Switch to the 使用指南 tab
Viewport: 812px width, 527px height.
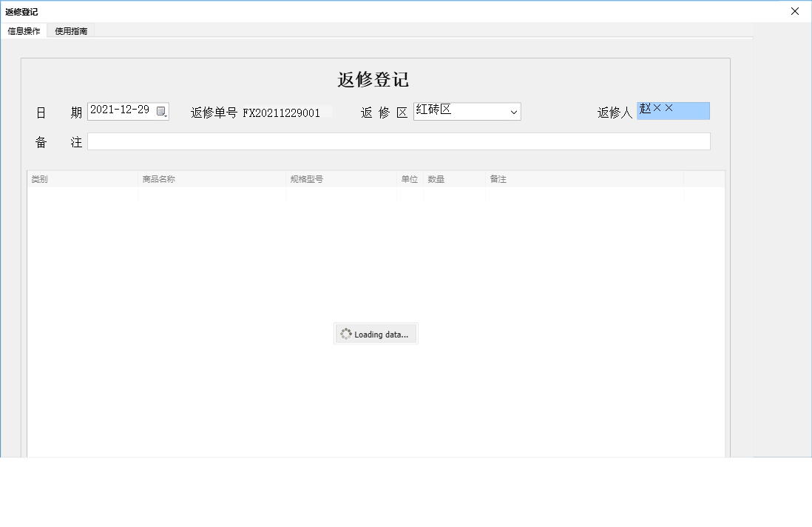(x=70, y=30)
